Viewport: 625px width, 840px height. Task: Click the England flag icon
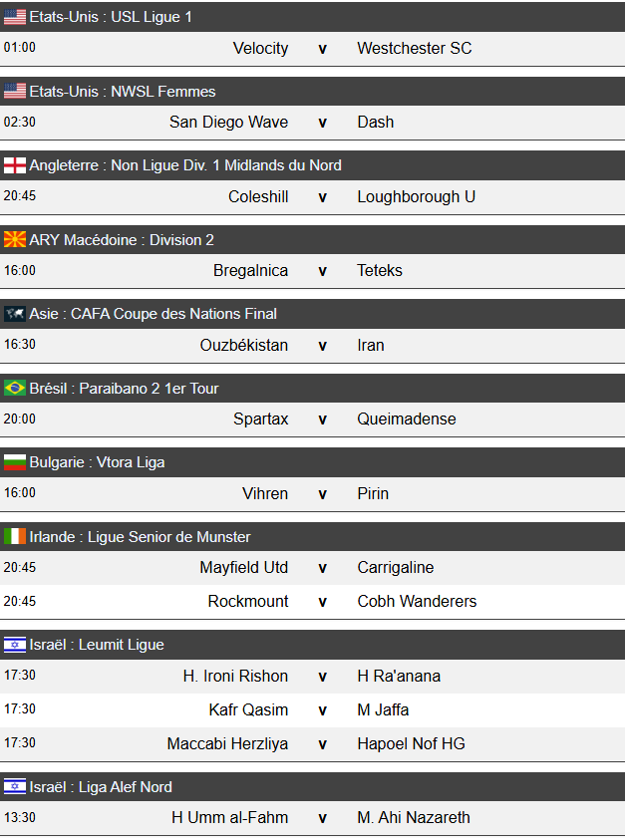coord(15,165)
